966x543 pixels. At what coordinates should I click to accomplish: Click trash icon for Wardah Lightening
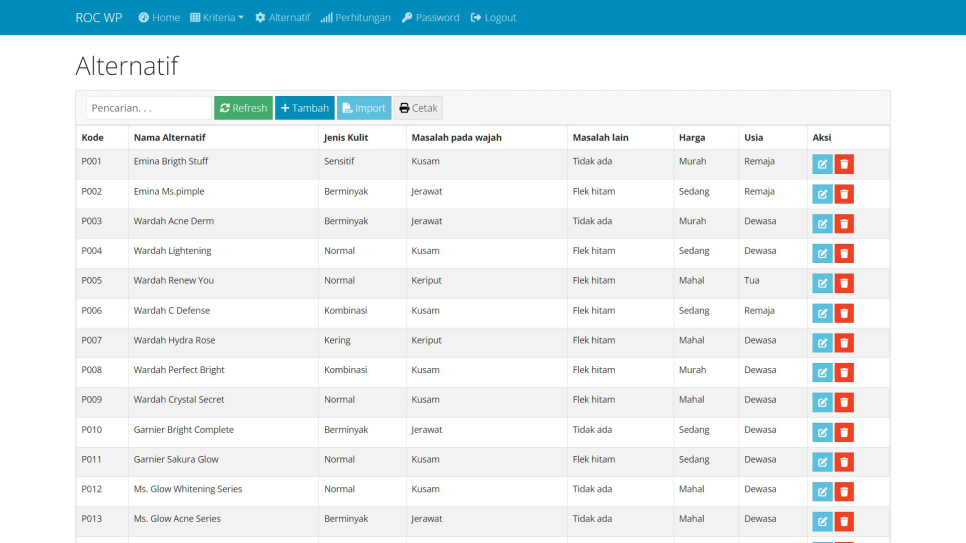(844, 254)
